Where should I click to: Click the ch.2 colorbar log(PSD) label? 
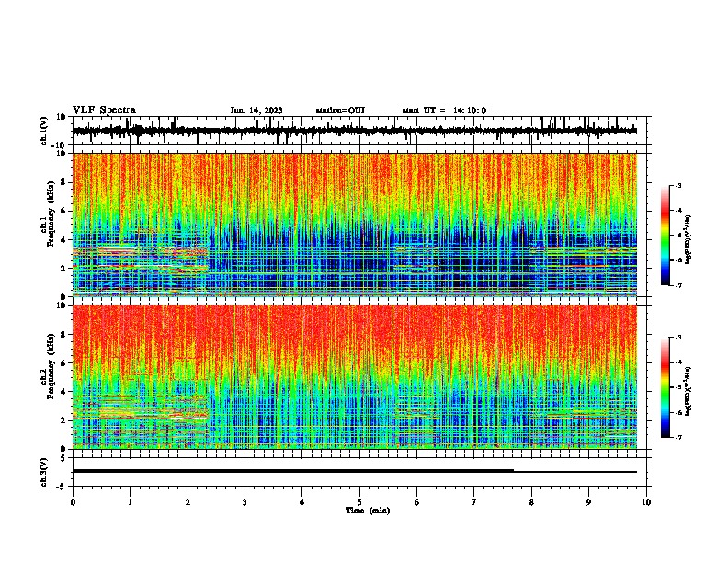click(x=688, y=391)
